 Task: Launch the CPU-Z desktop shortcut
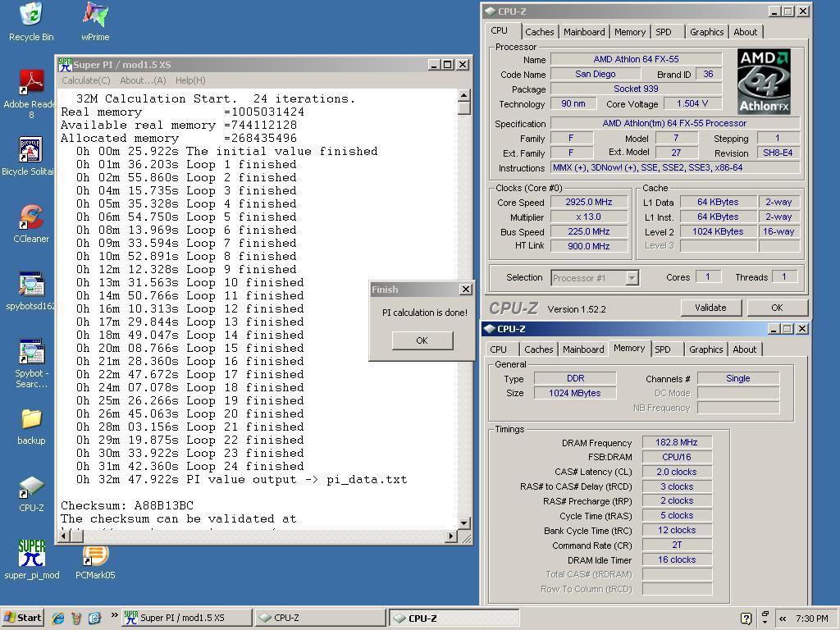click(31, 493)
